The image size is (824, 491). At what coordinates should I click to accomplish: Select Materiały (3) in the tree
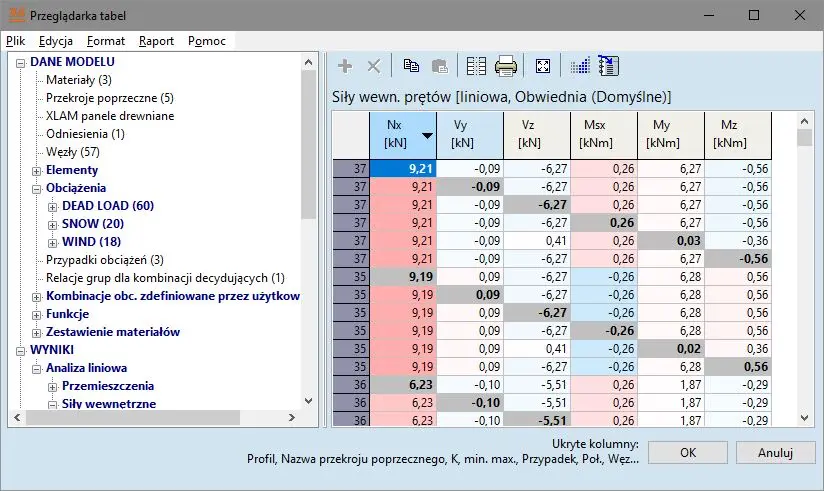pyautogui.click(x=78, y=80)
